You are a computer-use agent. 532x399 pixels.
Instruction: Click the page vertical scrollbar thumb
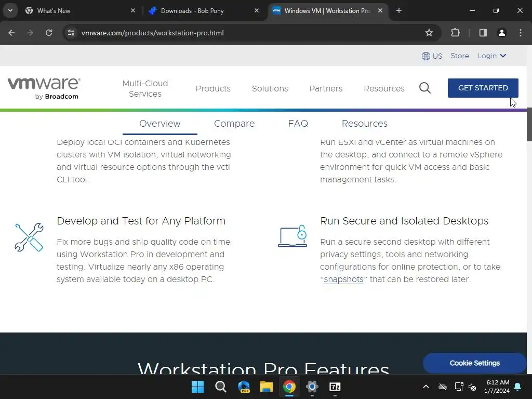[x=529, y=124]
